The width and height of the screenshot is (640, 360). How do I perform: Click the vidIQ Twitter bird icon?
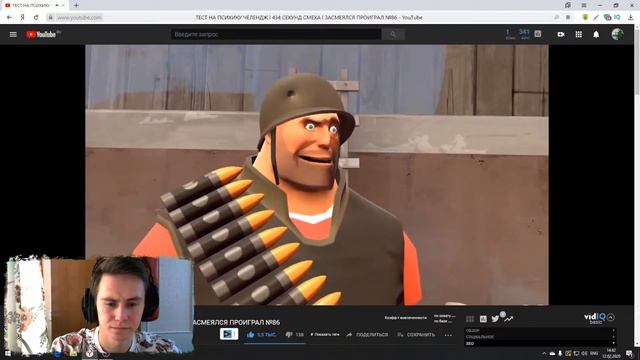coord(495,319)
